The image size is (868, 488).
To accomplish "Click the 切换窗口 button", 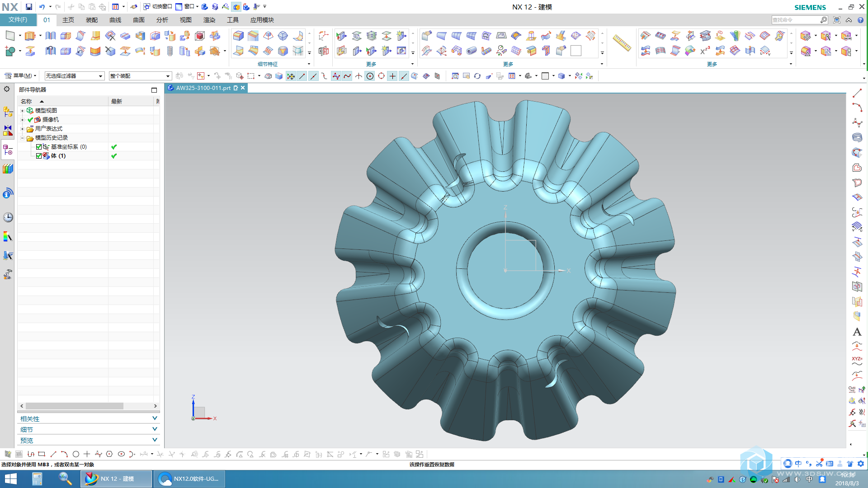I will click(158, 7).
